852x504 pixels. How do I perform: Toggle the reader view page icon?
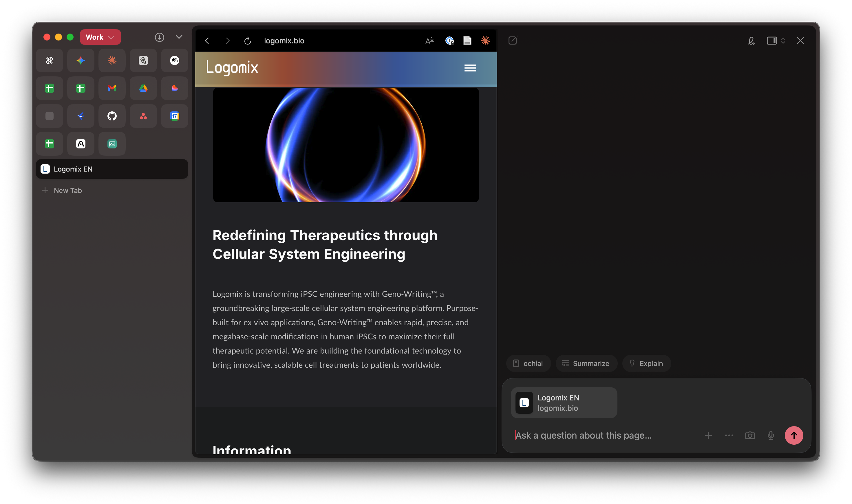coord(467,41)
